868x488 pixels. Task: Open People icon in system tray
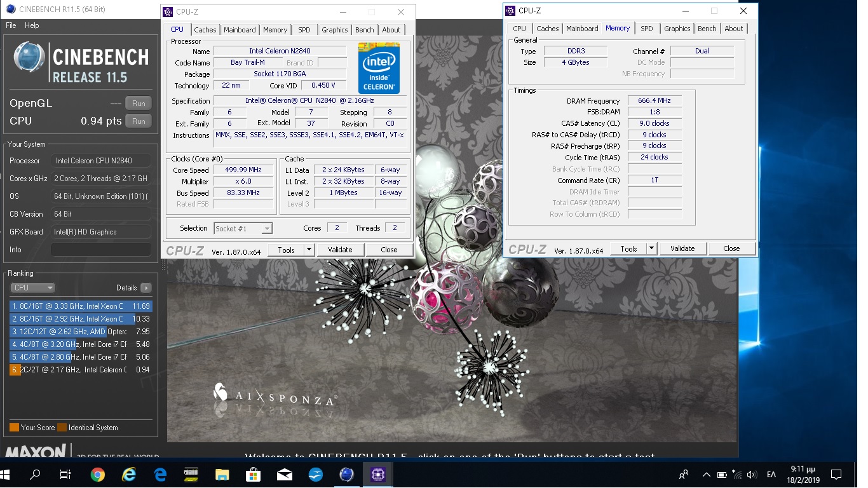pos(684,474)
